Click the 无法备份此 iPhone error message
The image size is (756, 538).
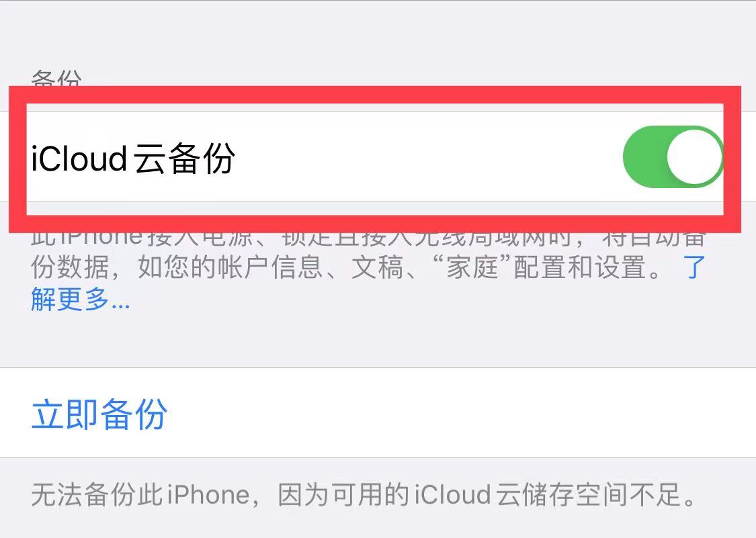[x=363, y=494]
